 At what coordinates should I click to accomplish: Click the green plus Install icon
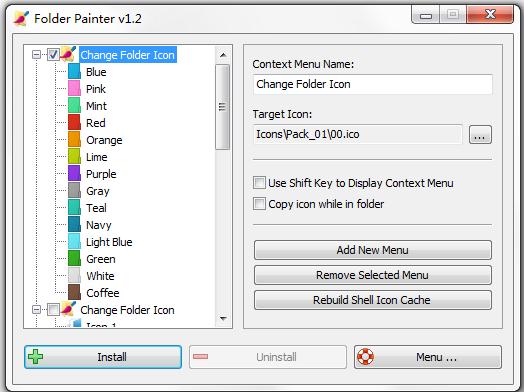pyautogui.click(x=35, y=357)
